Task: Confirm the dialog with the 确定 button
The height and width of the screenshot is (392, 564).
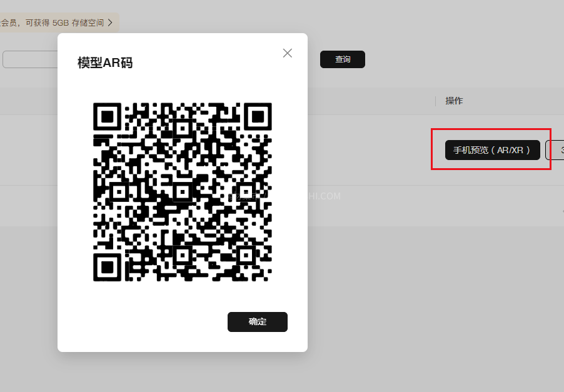Action: tap(258, 321)
